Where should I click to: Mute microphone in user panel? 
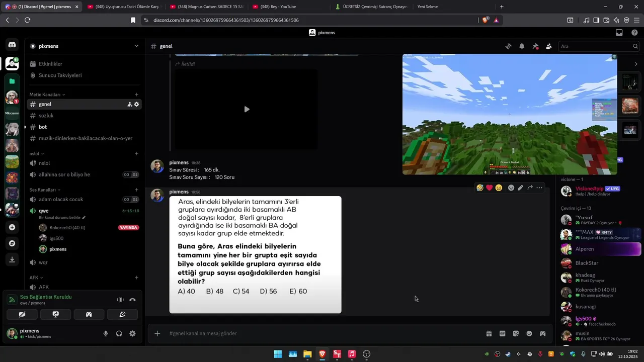(106, 333)
